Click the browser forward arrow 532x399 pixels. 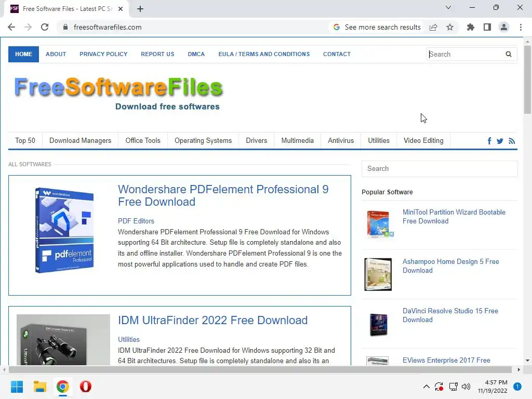[x=28, y=27]
